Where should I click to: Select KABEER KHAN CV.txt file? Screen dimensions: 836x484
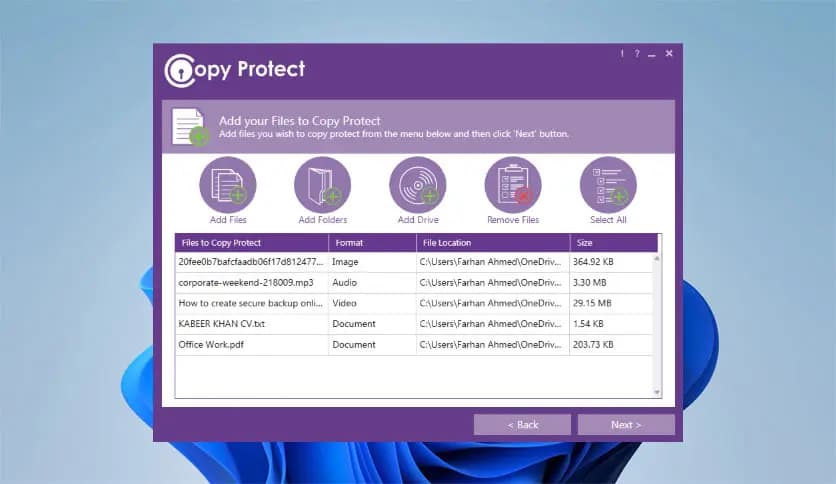[x=414, y=324]
